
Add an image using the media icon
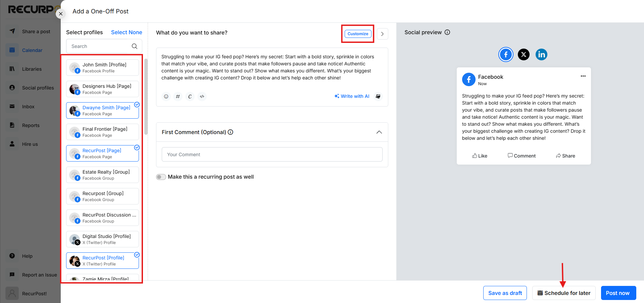[x=378, y=97]
